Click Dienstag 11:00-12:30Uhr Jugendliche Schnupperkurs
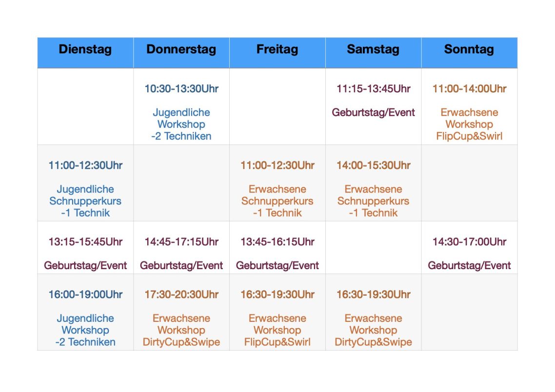The height and width of the screenshot is (392, 555). coord(85,183)
